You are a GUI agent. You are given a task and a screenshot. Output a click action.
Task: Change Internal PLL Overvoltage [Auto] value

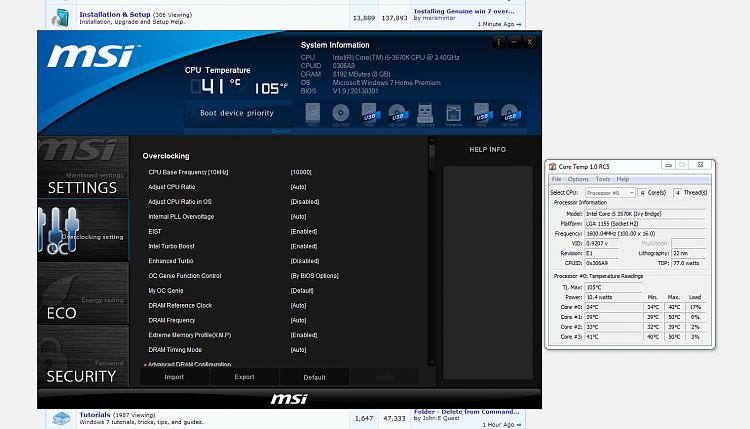coord(298,217)
